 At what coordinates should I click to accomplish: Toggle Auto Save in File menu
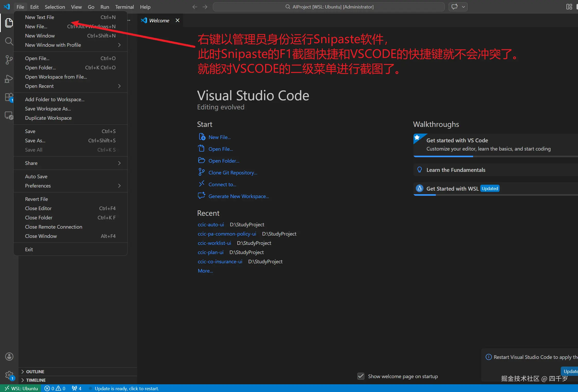[36, 176]
